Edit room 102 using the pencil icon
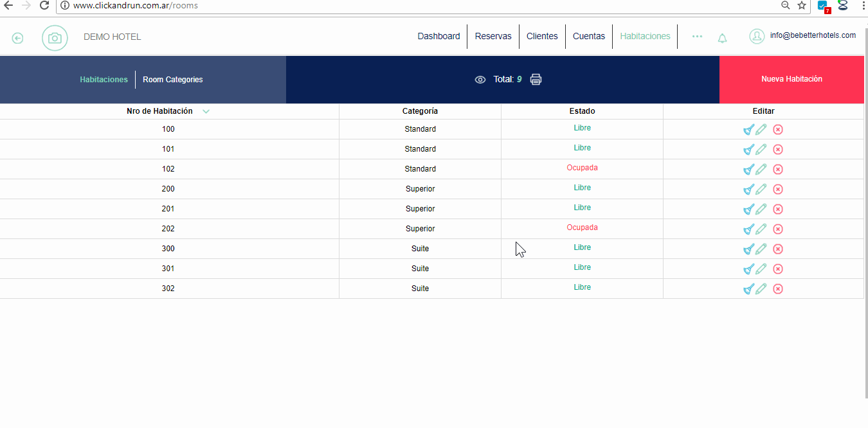This screenshot has width=868, height=428. point(761,170)
